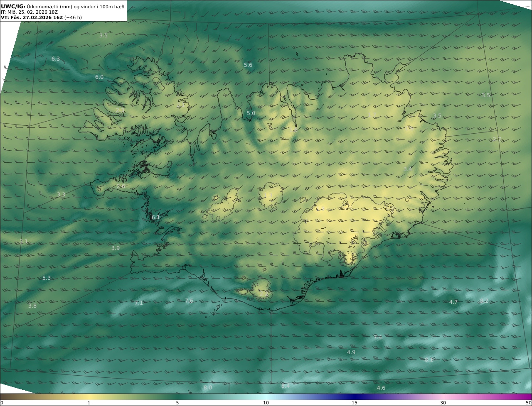532x406 pixels.
Task: Click the 4.7 value label on the map
Action: (453, 302)
